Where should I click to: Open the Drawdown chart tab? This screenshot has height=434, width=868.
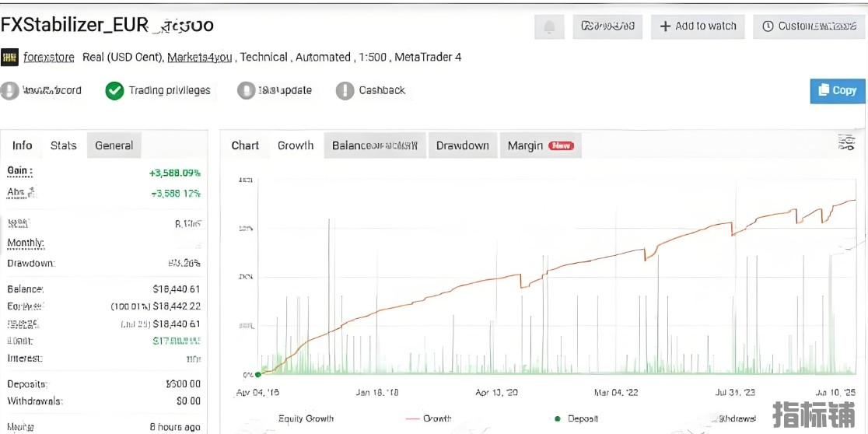click(x=462, y=145)
